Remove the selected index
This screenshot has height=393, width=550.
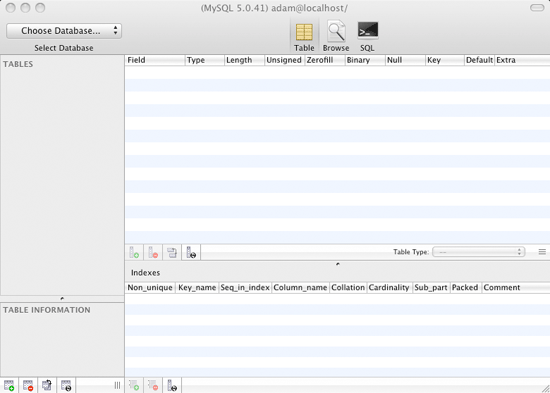(x=153, y=386)
